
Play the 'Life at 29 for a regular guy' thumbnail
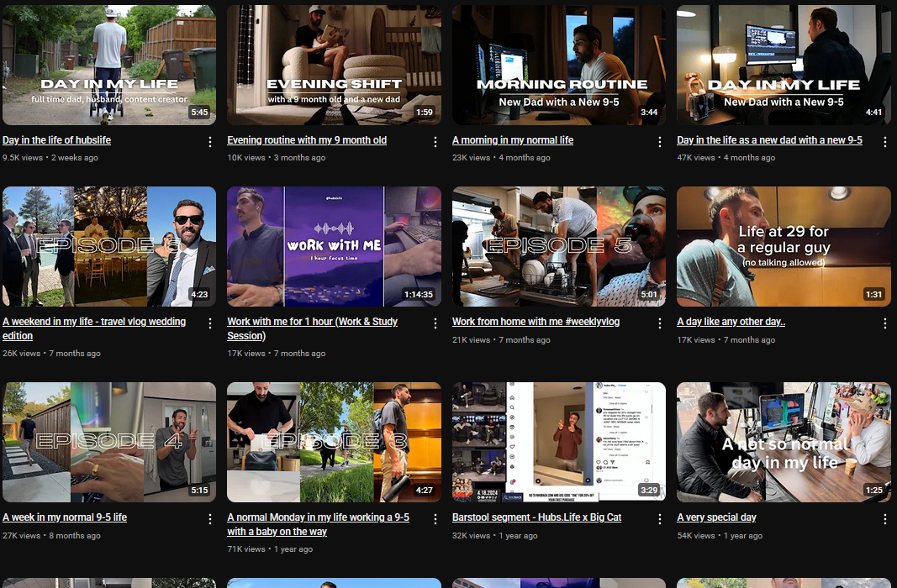tap(784, 246)
